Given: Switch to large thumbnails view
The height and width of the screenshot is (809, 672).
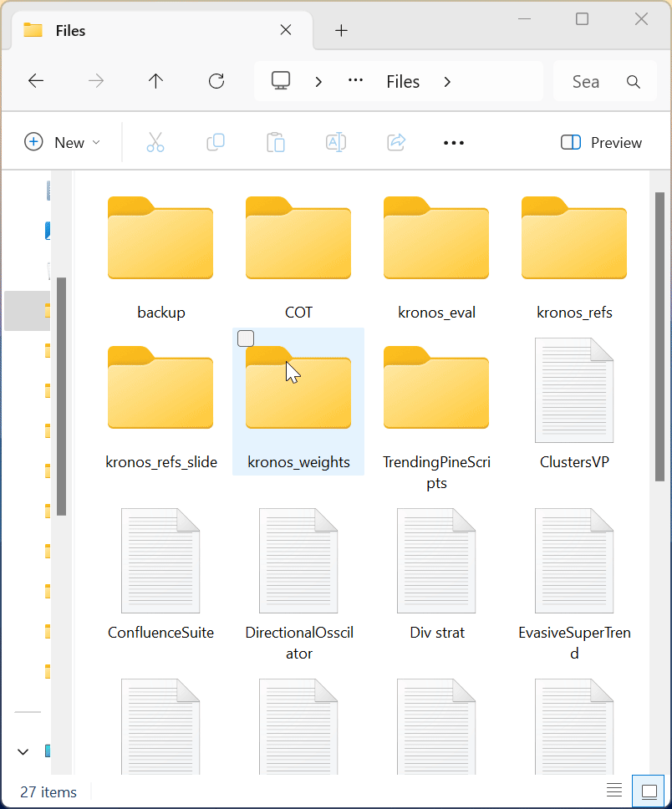Looking at the screenshot, I should click(x=649, y=791).
